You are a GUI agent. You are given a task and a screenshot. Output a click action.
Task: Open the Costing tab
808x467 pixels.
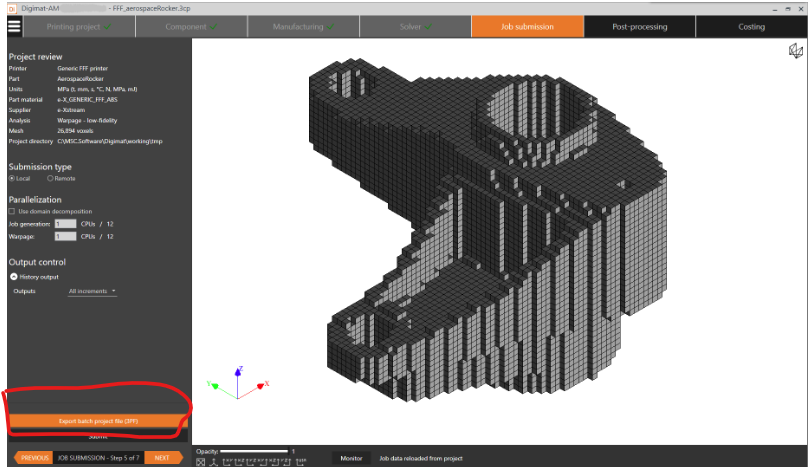coord(751,27)
